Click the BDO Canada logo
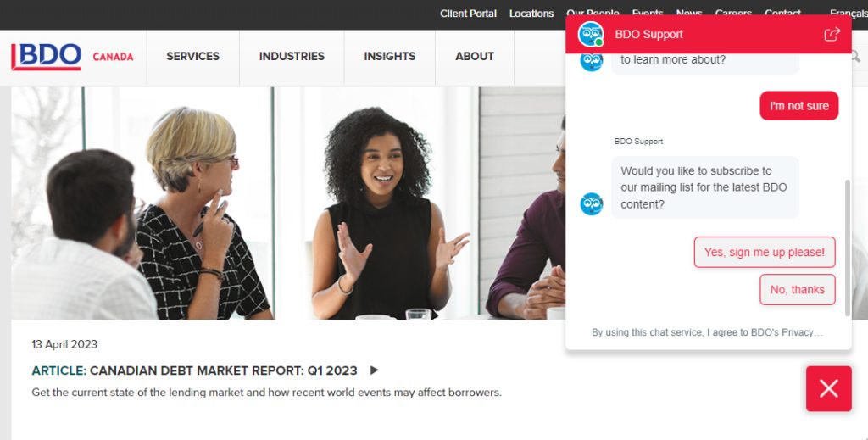This screenshot has height=440, width=868. coord(73,57)
